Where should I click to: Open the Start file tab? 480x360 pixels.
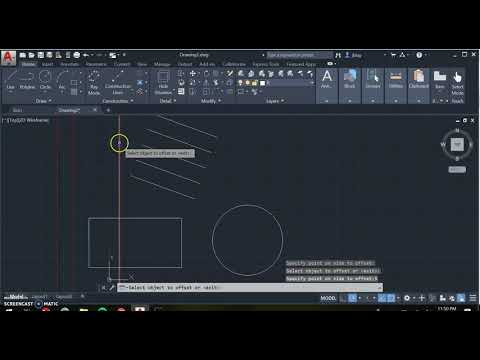click(x=17, y=110)
